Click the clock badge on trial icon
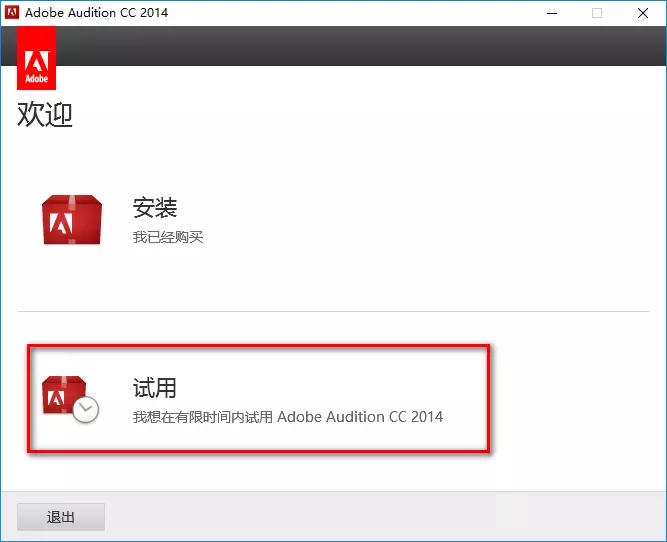The image size is (667, 542). click(87, 408)
